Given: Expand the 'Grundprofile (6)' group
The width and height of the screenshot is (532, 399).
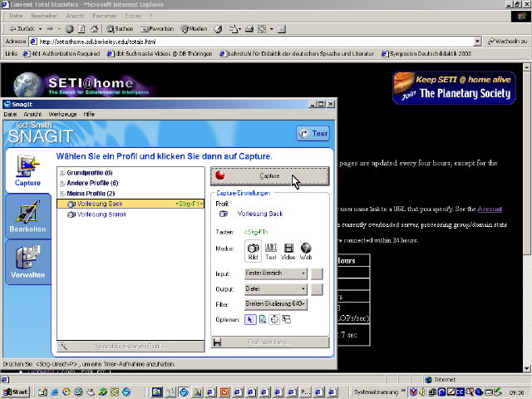Looking at the screenshot, I should tap(62, 172).
